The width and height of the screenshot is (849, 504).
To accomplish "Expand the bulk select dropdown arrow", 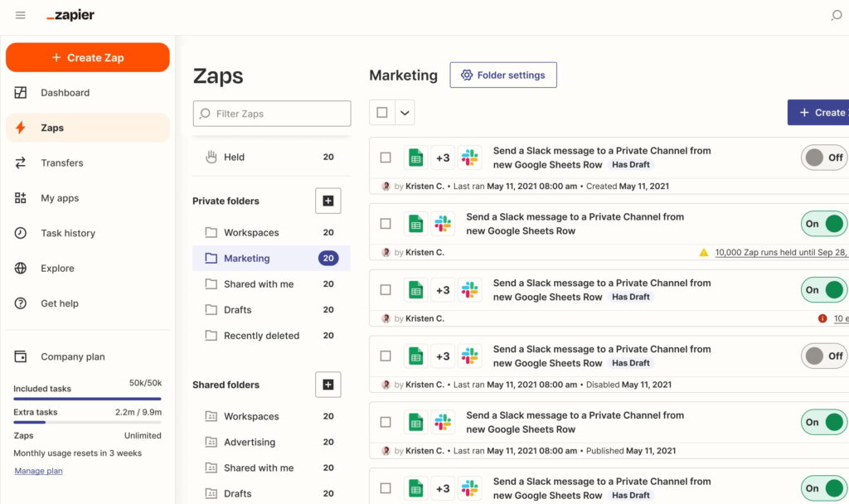I will point(405,113).
